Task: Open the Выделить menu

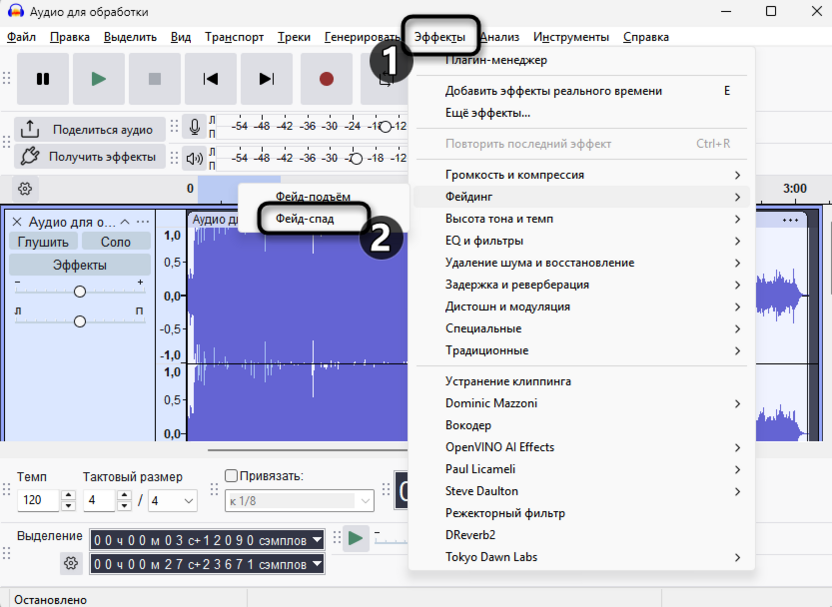Action: (x=130, y=37)
